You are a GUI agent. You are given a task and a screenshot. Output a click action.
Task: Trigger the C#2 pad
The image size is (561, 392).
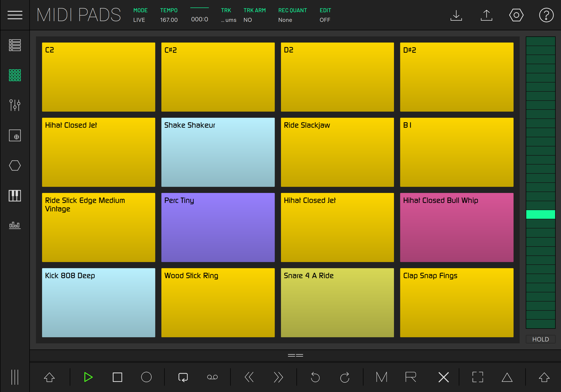218,77
